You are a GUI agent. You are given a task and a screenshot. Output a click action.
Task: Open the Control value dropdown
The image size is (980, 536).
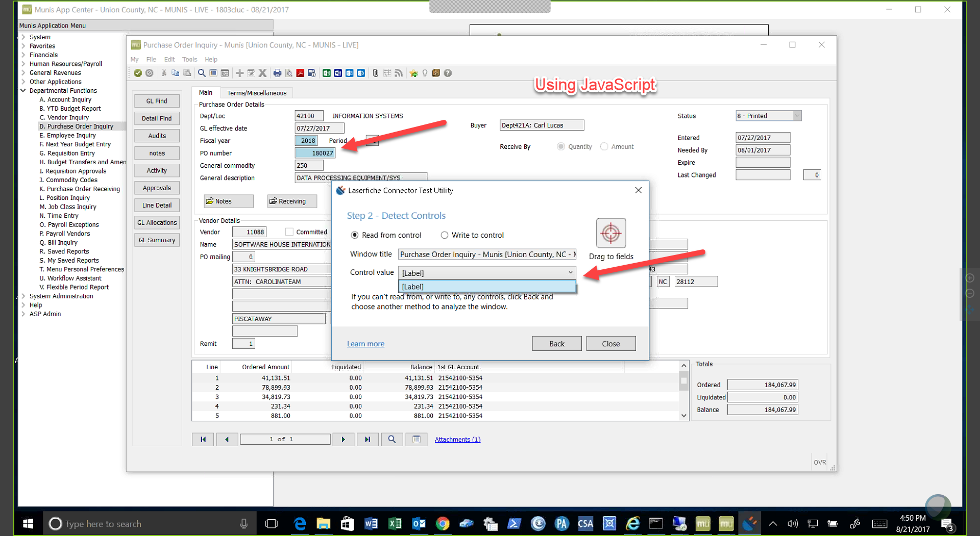coord(570,273)
